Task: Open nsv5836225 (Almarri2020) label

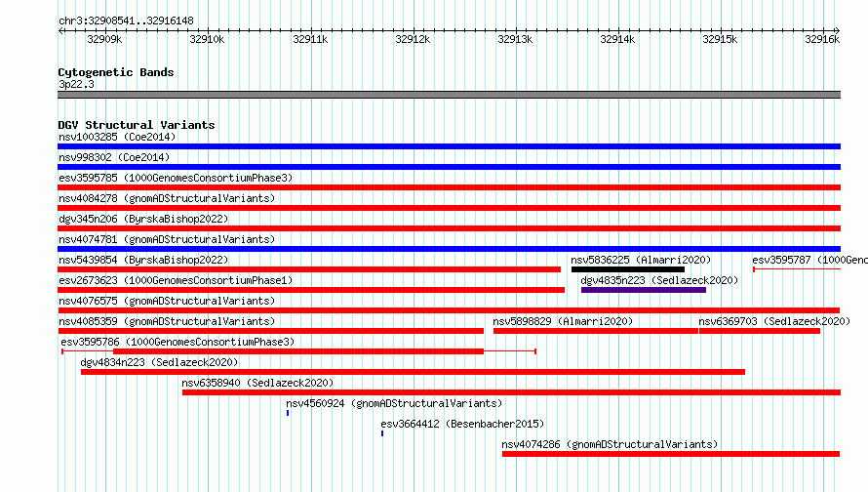Action: click(x=641, y=260)
